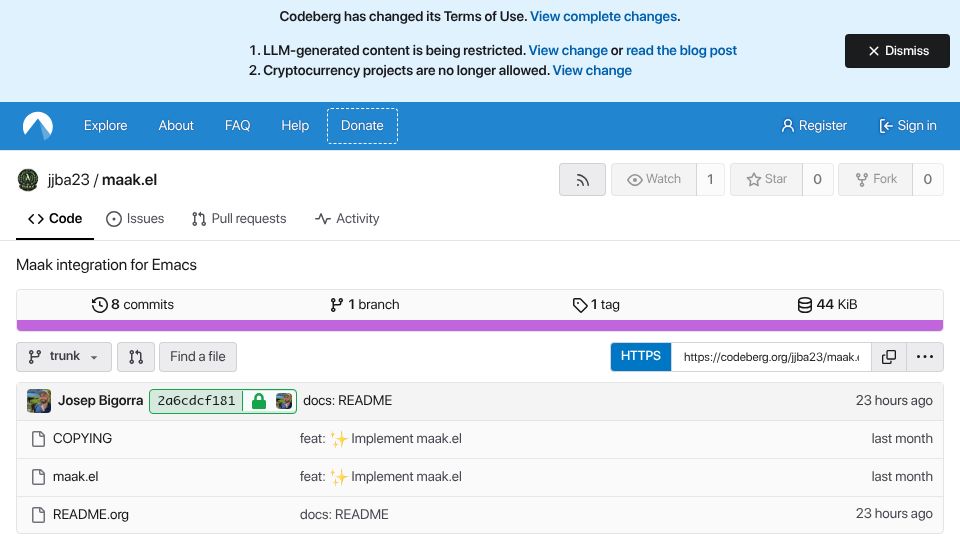
Task: Star the maak.el repository
Action: tap(766, 179)
